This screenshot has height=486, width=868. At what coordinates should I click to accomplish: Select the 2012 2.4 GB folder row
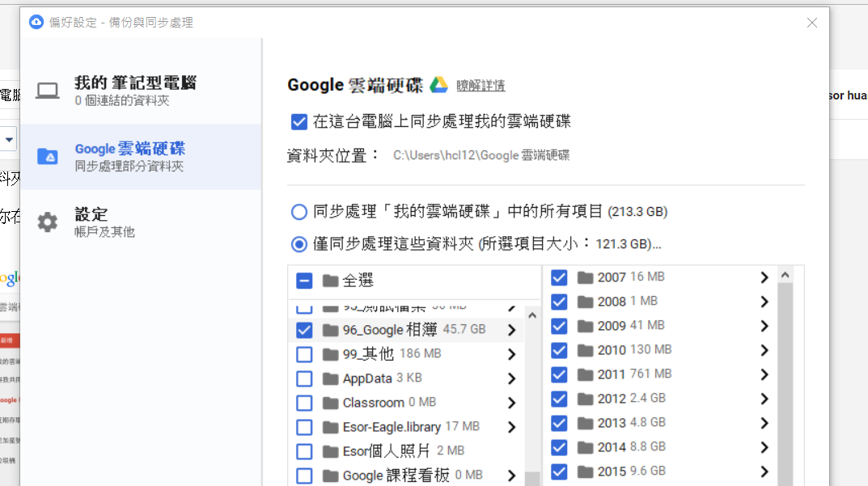point(660,399)
